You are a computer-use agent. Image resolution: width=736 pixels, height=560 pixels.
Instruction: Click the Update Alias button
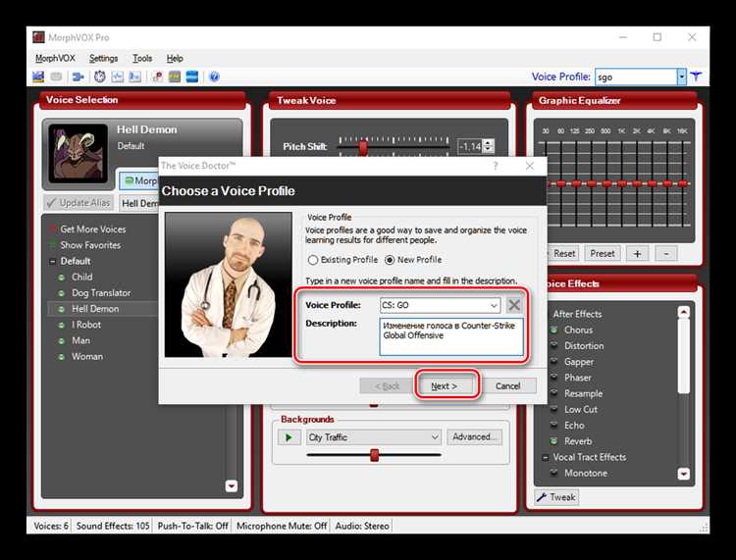pyautogui.click(x=78, y=203)
